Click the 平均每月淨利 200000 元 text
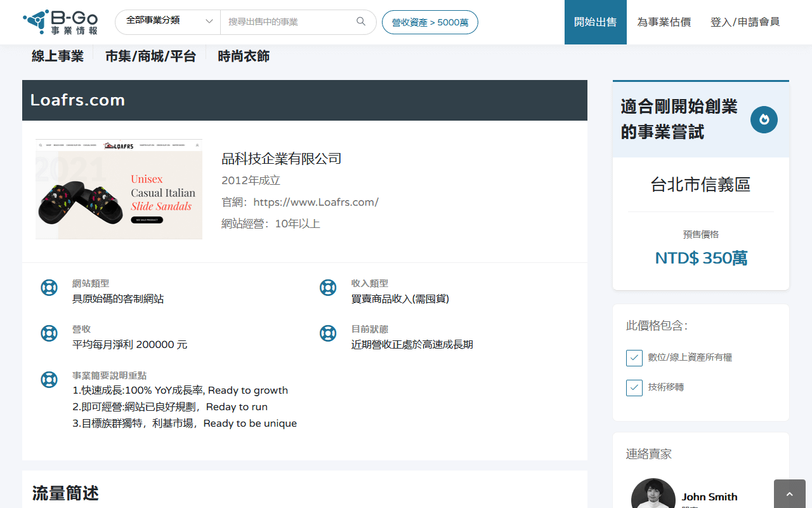Viewport: 812px width, 508px height. click(130, 345)
